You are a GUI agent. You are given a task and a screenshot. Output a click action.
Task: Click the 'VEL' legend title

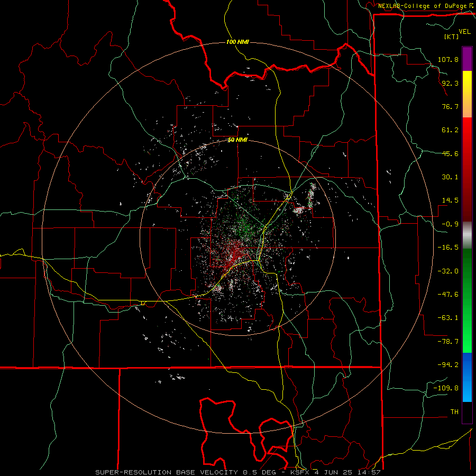click(464, 32)
